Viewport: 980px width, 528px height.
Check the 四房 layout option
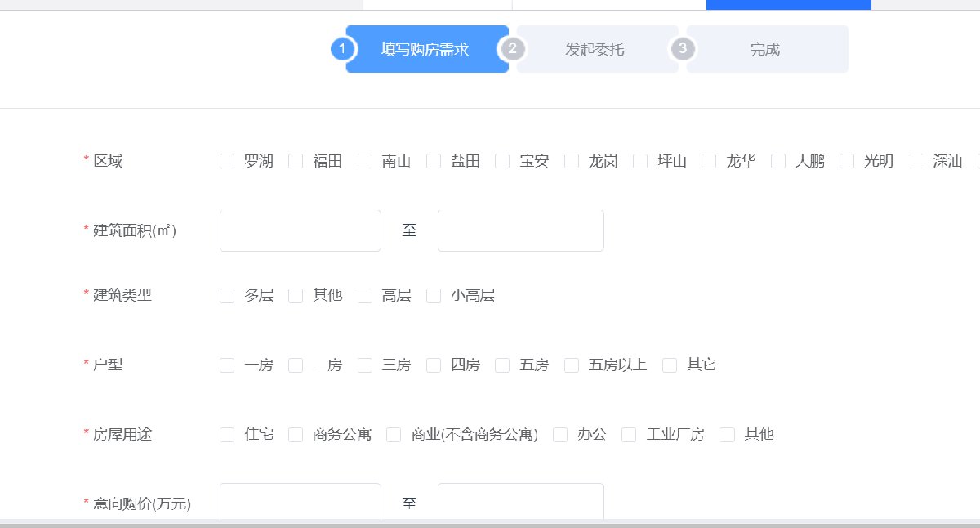(434, 365)
